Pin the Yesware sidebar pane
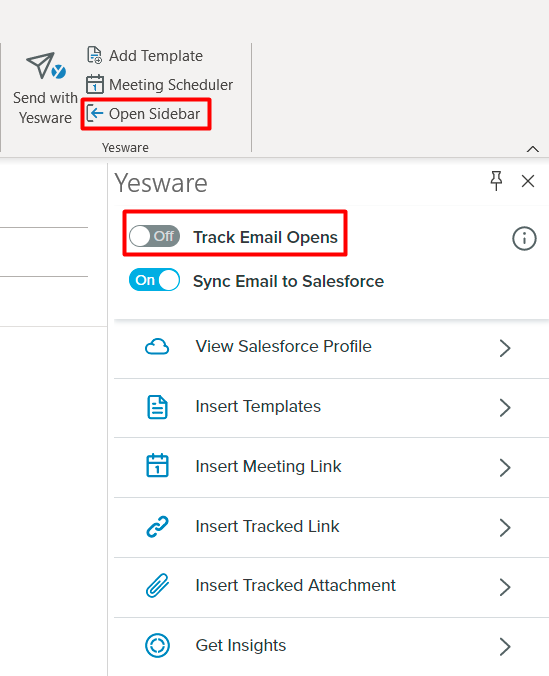The height and width of the screenshot is (676, 549). point(496,181)
